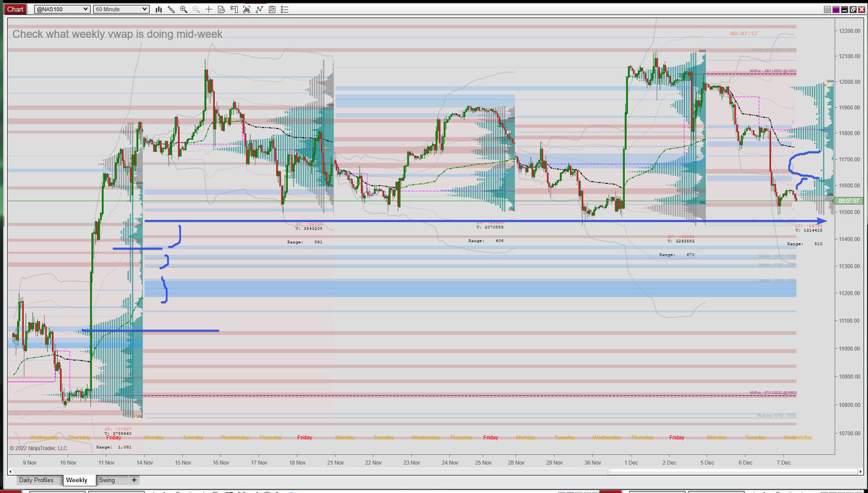
Task: Click the chart note about weekly vwap
Action: (117, 34)
